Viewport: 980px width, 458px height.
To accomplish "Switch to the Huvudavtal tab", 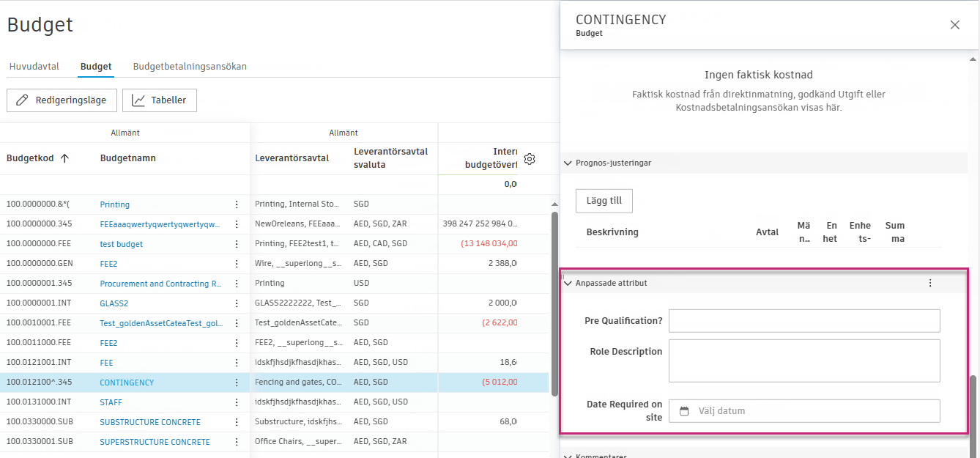I will click(34, 66).
